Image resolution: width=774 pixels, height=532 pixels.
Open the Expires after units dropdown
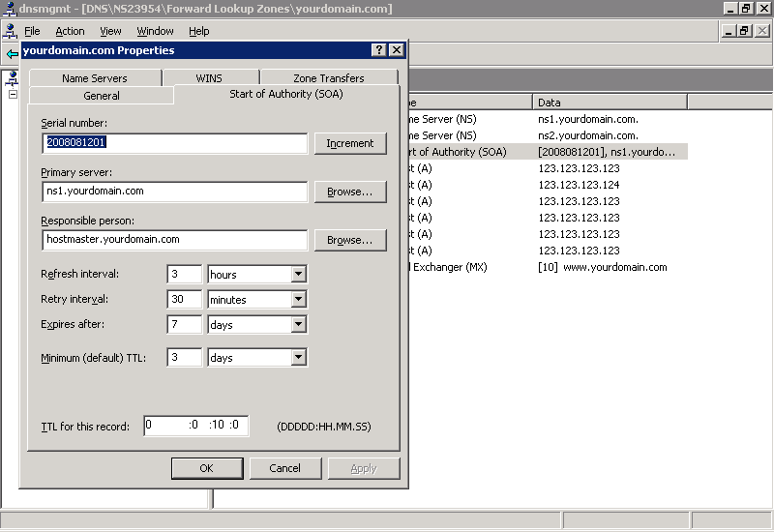[298, 324]
